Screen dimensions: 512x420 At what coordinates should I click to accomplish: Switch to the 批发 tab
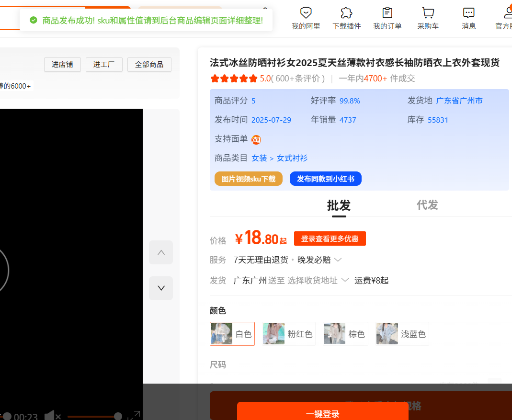[x=339, y=205]
